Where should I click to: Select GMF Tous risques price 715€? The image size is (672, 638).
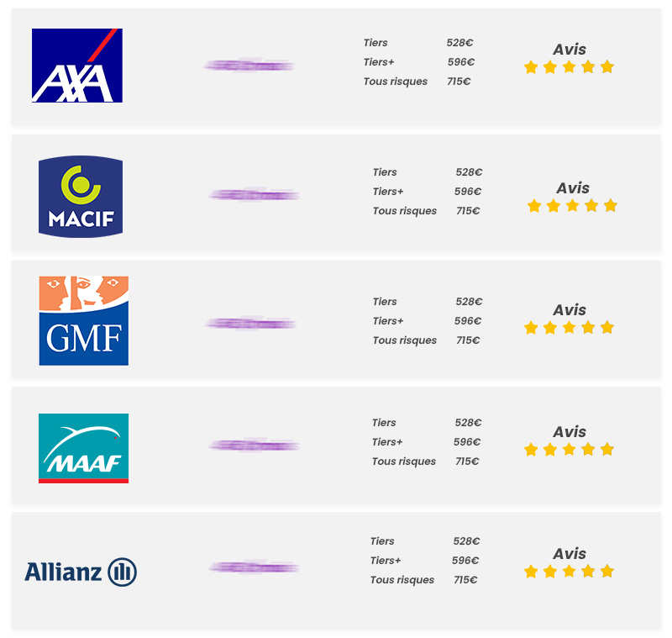468,340
